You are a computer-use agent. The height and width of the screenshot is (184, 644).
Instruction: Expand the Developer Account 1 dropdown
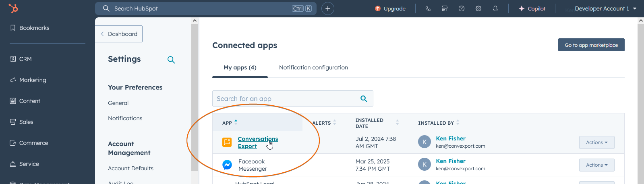coord(605,8)
